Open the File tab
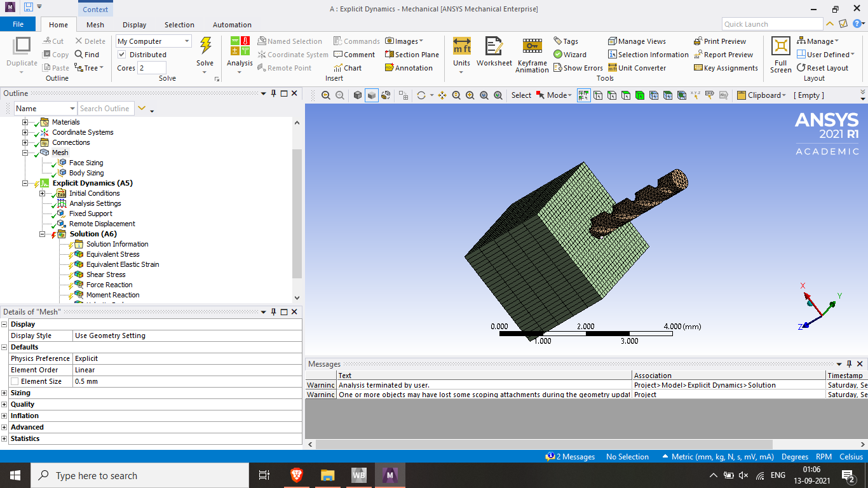This screenshot has width=868, height=488. (18, 24)
